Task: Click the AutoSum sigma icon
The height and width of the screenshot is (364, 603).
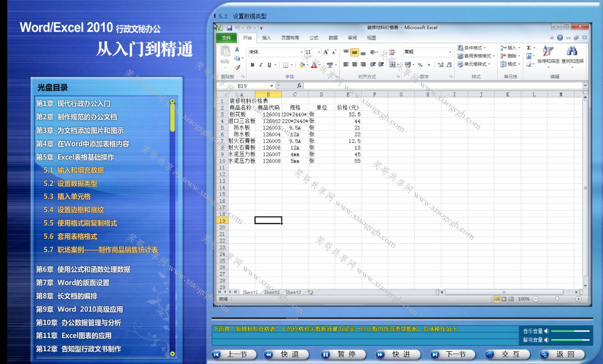Action: click(x=529, y=48)
